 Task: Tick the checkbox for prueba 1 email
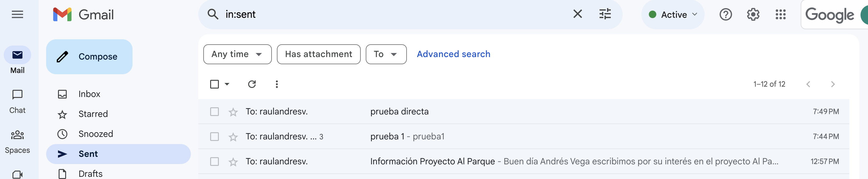tap(214, 137)
